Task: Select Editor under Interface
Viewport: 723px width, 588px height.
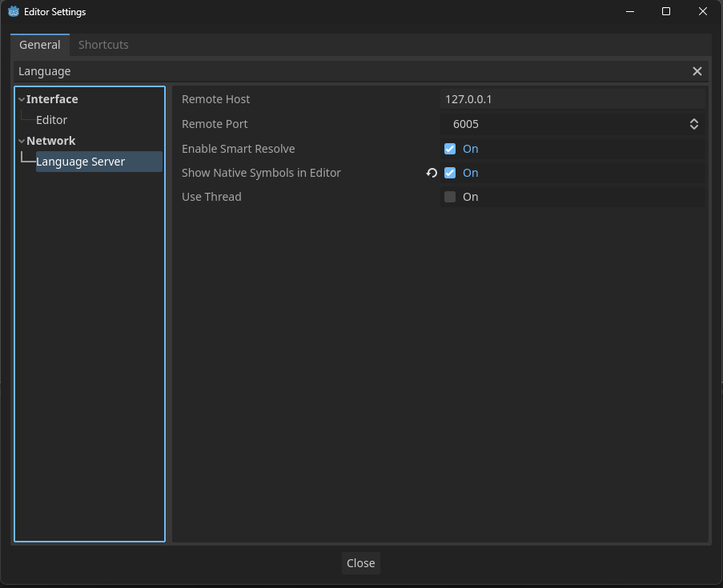Action: point(51,120)
